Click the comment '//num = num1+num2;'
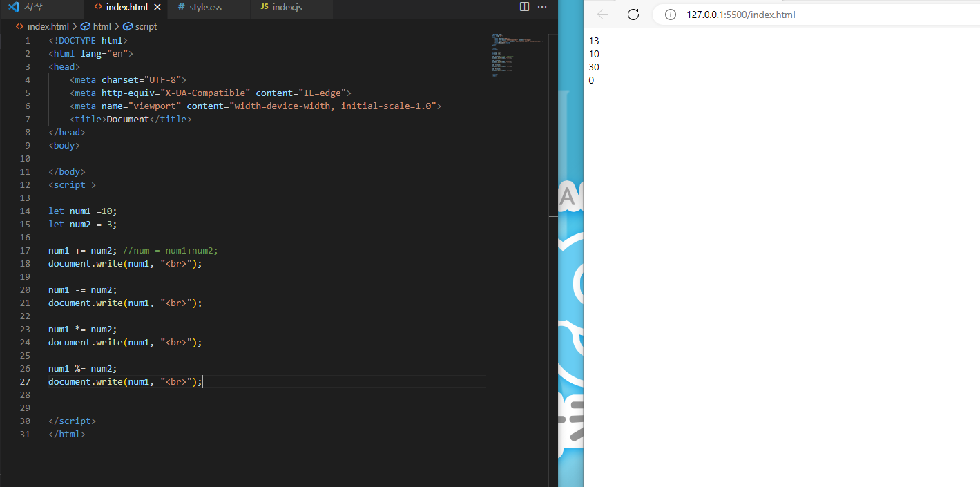This screenshot has height=487, width=980. (x=171, y=251)
